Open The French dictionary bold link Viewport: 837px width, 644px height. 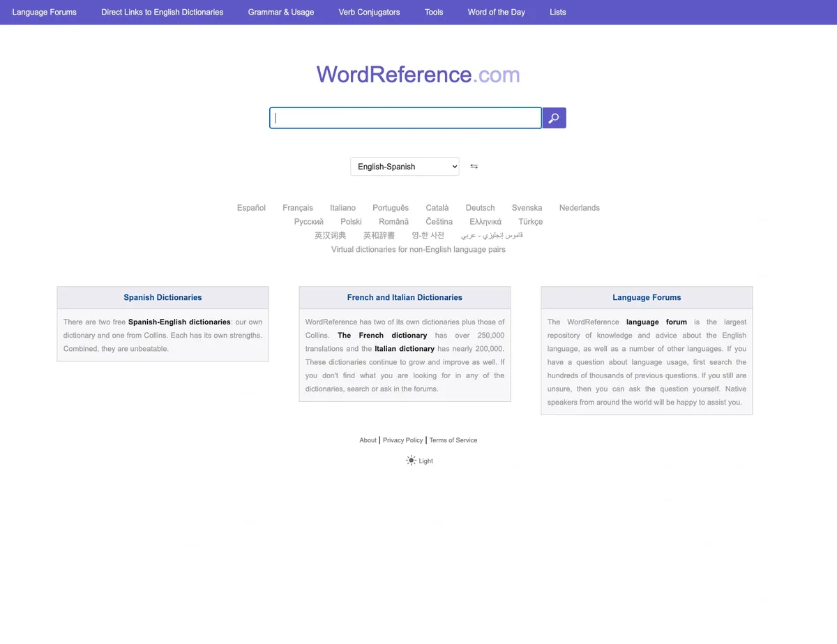pos(382,336)
